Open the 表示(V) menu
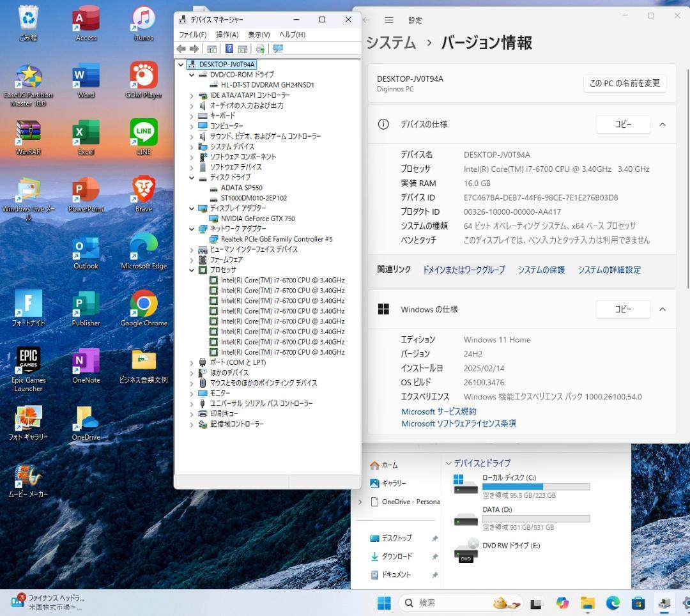Image resolution: width=690 pixels, height=616 pixels. pyautogui.click(x=259, y=35)
